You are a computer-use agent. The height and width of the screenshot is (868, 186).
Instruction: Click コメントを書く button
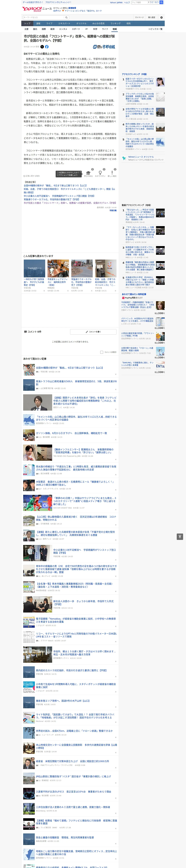click(93, 332)
